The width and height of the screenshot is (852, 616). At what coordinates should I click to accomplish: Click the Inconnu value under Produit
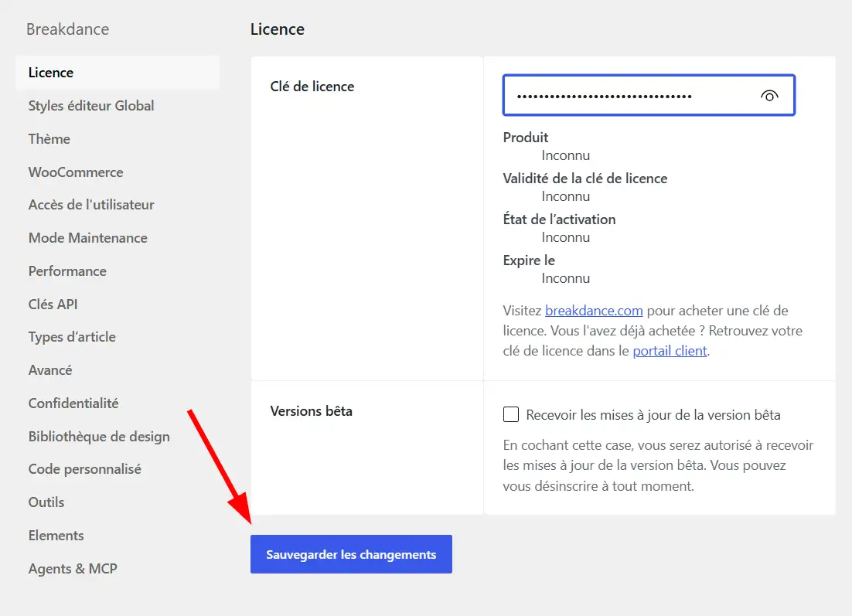click(566, 155)
